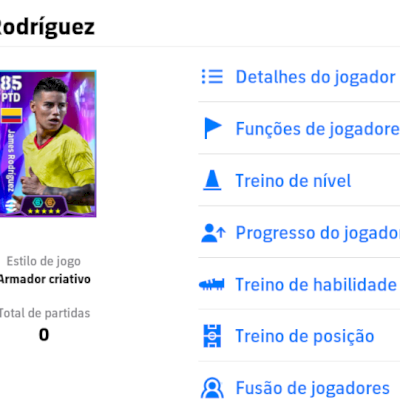Click the Estilo de jogo label

[x=44, y=261]
